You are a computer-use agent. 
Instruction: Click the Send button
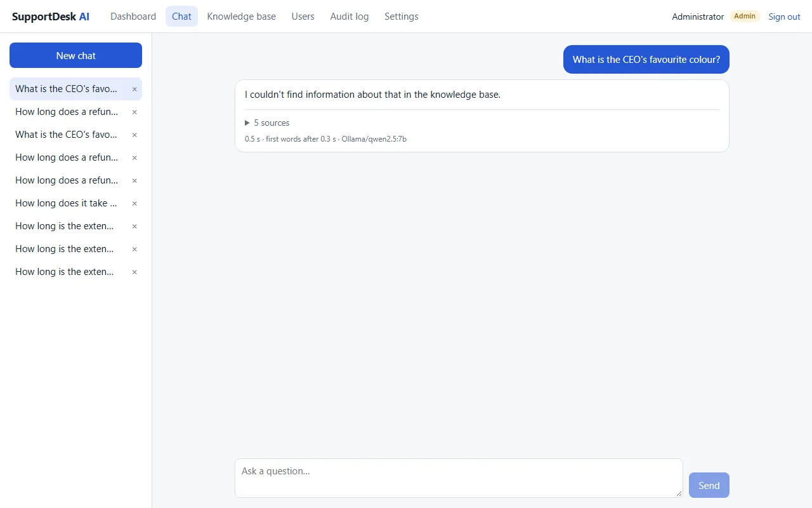[x=709, y=485]
